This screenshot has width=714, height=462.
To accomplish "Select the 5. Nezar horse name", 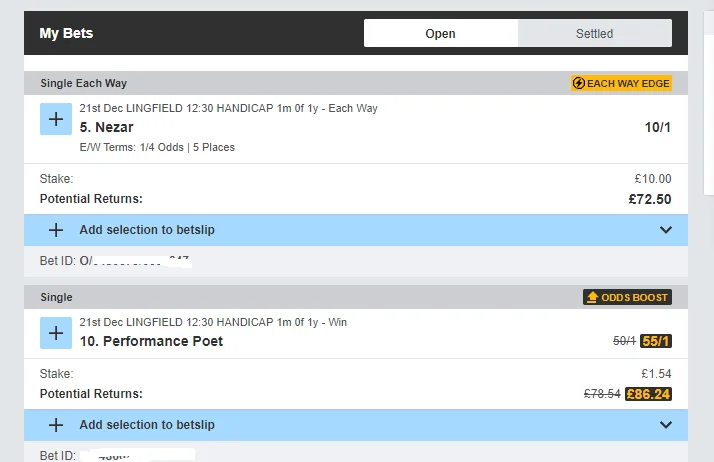I will tap(107, 127).
